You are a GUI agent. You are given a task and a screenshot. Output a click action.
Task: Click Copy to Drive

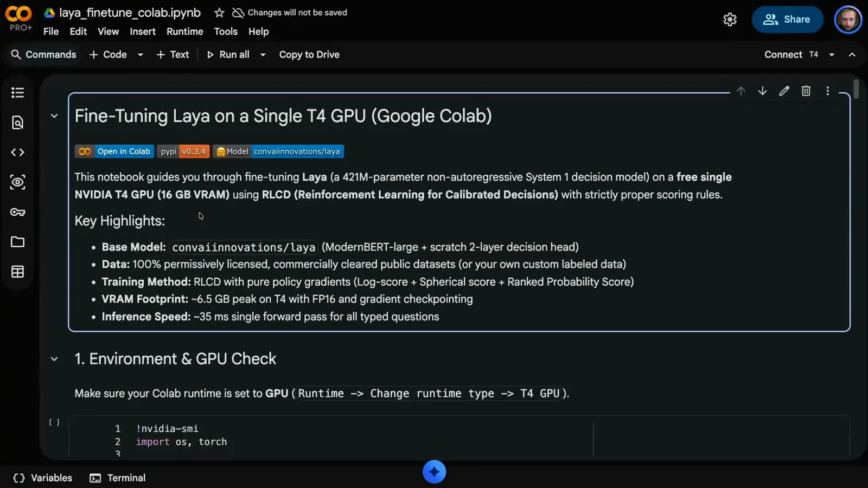click(309, 55)
